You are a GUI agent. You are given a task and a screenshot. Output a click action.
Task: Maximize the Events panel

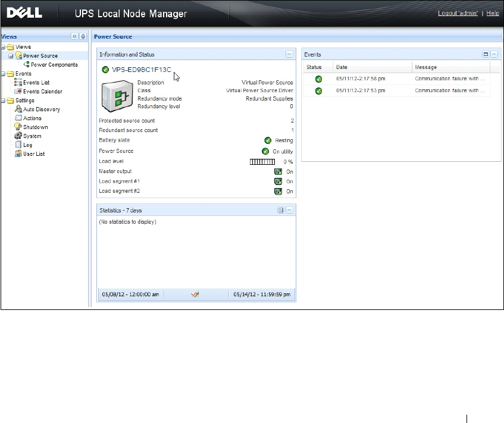[x=486, y=54]
